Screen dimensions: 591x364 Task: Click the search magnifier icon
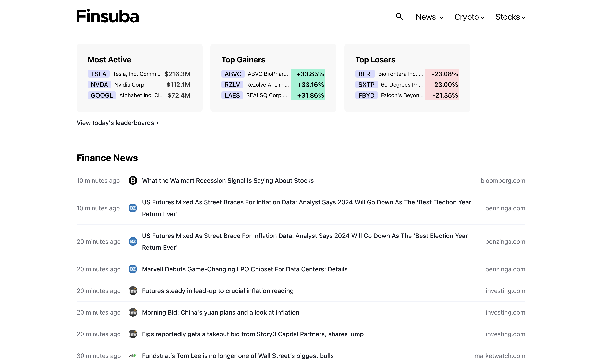point(399,17)
